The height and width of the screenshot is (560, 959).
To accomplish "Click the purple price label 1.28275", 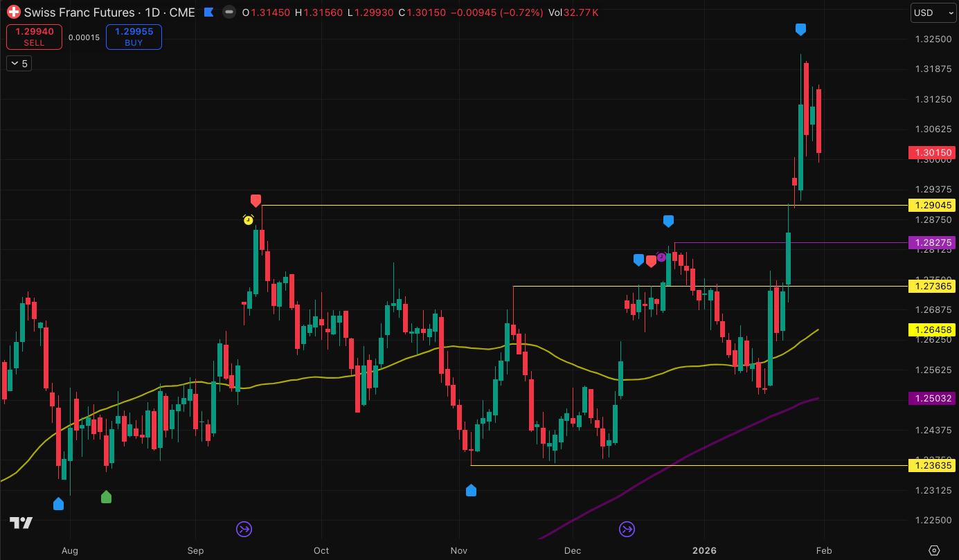I will (931, 243).
